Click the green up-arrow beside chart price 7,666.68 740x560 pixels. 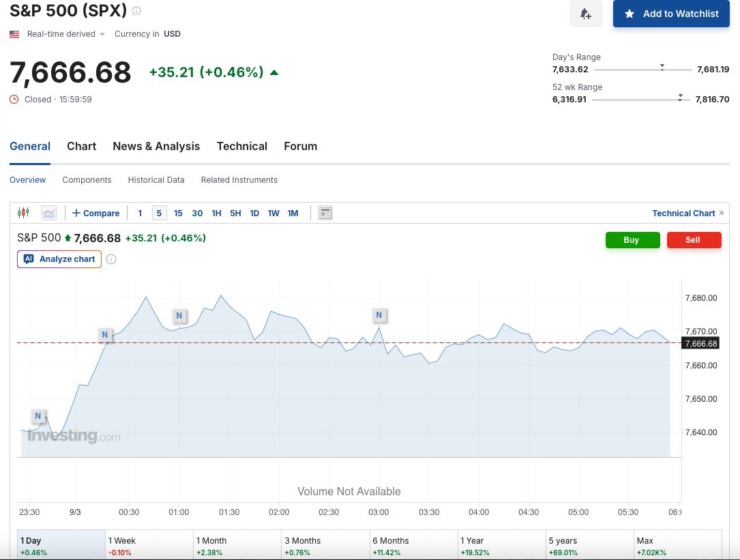click(x=68, y=238)
